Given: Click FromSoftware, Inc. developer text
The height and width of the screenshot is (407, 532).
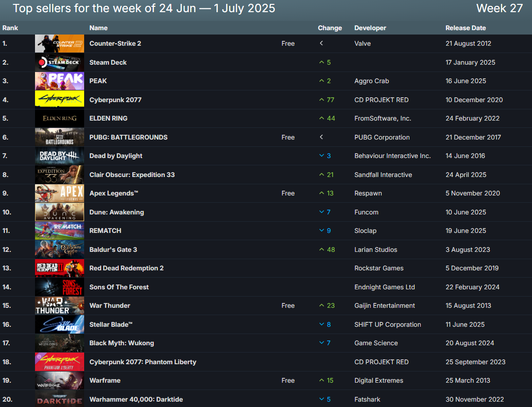Looking at the screenshot, I should pos(383,118).
